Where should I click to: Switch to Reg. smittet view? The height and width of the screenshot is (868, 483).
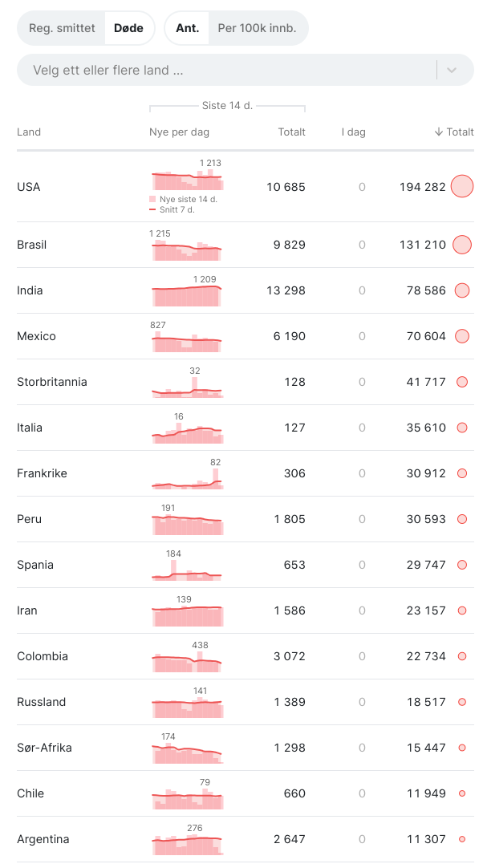pyautogui.click(x=62, y=28)
